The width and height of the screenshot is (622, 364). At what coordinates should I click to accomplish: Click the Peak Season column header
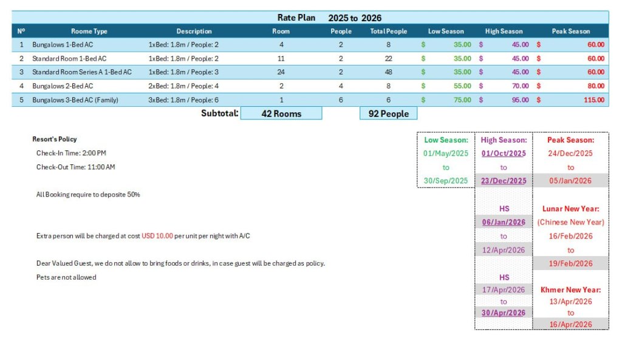pyautogui.click(x=570, y=31)
